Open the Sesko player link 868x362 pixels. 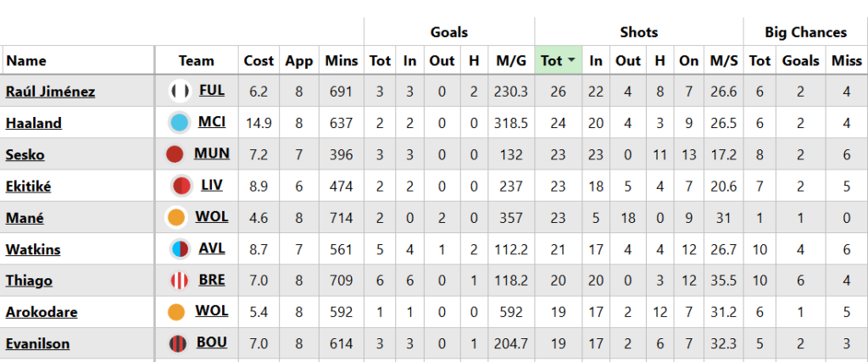[25, 154]
